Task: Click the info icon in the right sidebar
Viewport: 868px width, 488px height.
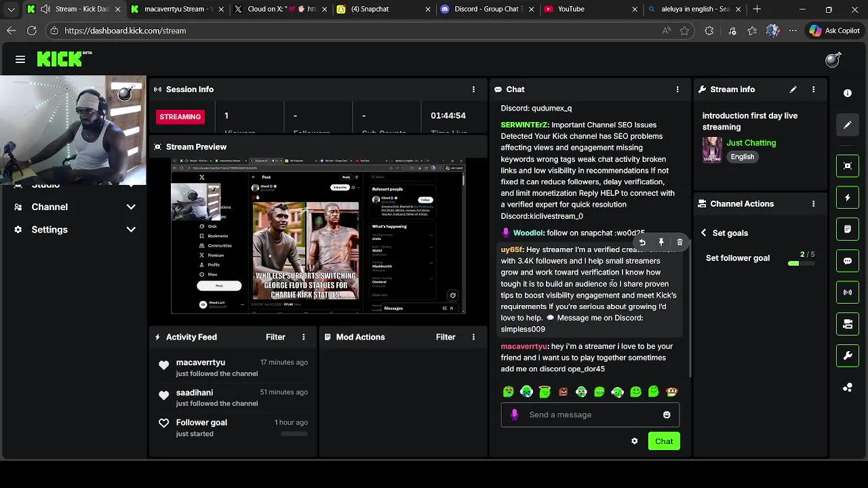Action: [x=848, y=93]
